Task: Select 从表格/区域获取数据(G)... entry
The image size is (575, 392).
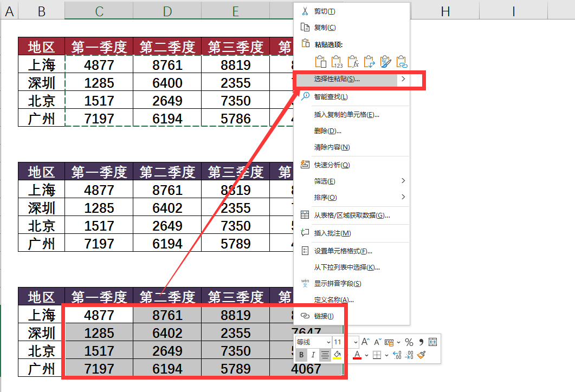Action: point(352,215)
